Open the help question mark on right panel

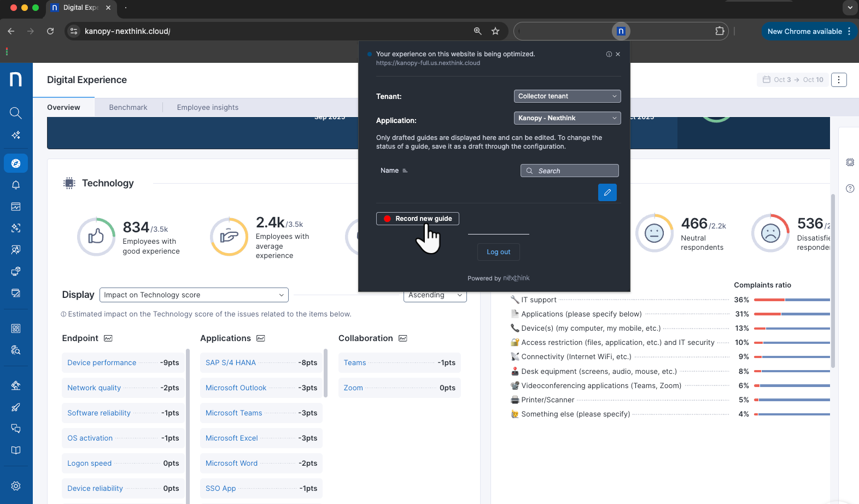click(x=850, y=189)
